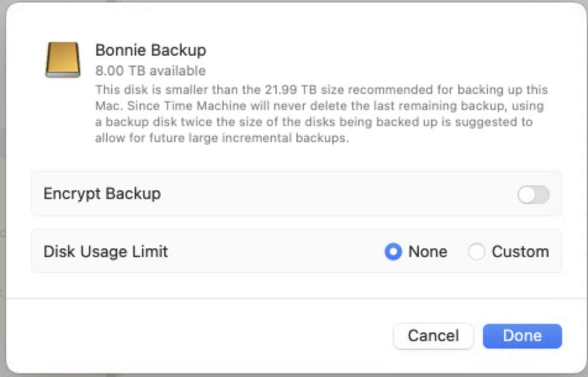Click the "Encrypt Backup" label text
The image size is (588, 377).
coord(102,193)
